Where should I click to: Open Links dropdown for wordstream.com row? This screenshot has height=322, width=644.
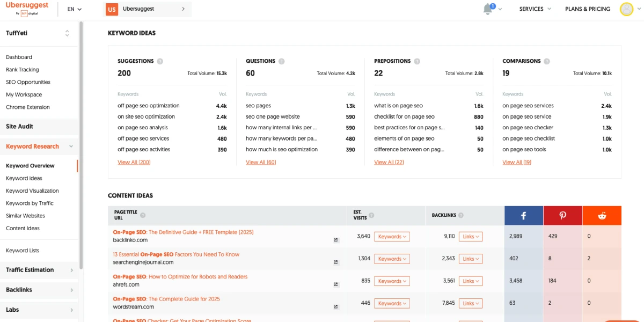click(471, 303)
